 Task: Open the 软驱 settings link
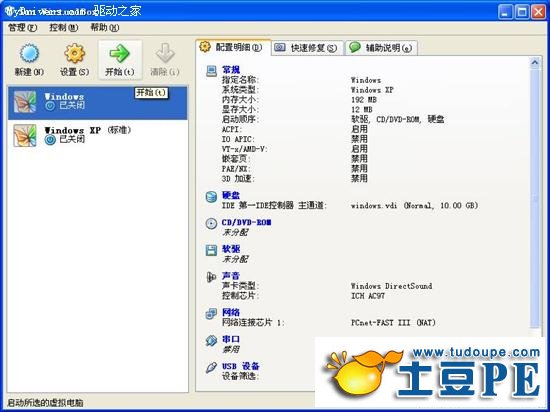coord(231,249)
